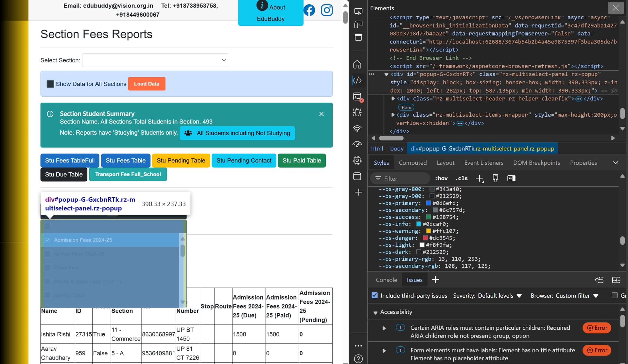This screenshot has width=628, height=364.
Task: Click the Welcome home icon in DevTools
Action: [357, 64]
